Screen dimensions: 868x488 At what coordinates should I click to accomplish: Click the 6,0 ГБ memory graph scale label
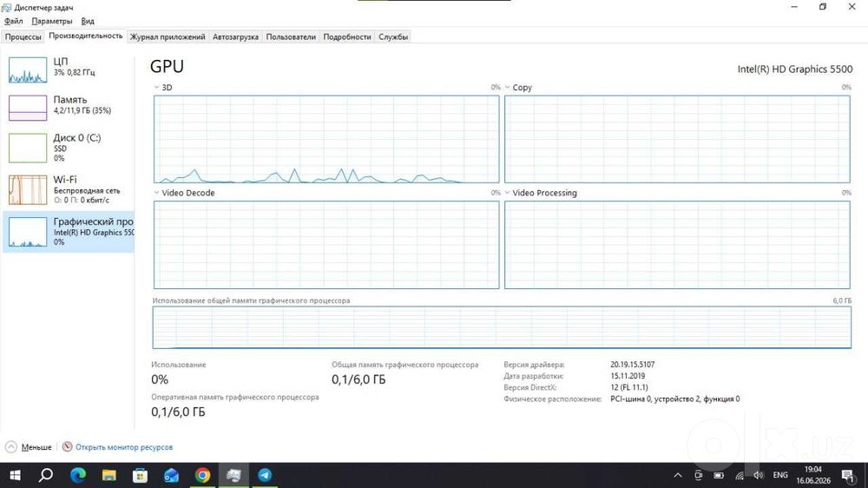pyautogui.click(x=842, y=300)
